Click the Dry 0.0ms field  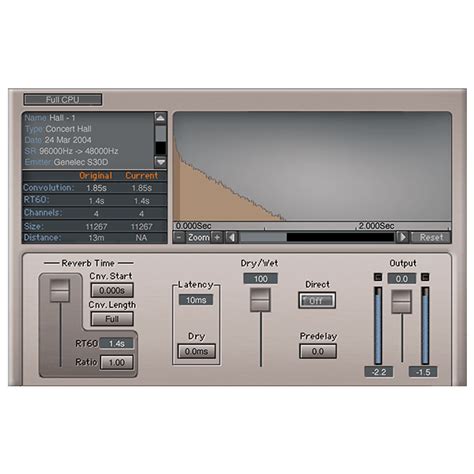(x=196, y=351)
